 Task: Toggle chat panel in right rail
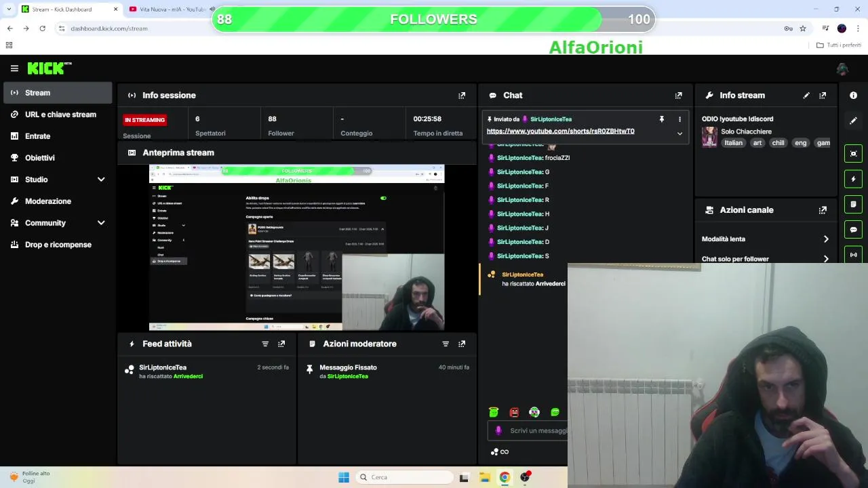[853, 230]
